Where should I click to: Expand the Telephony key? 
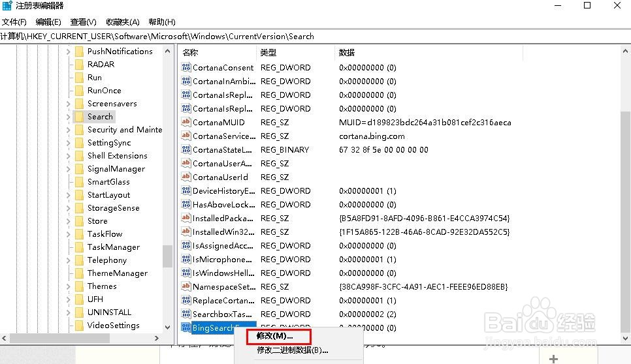[x=68, y=260]
